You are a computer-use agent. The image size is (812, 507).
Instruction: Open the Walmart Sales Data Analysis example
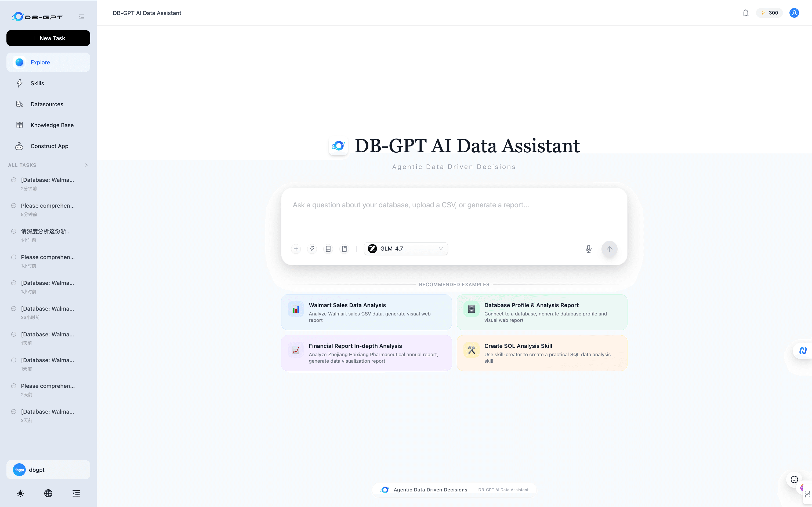pos(366,312)
